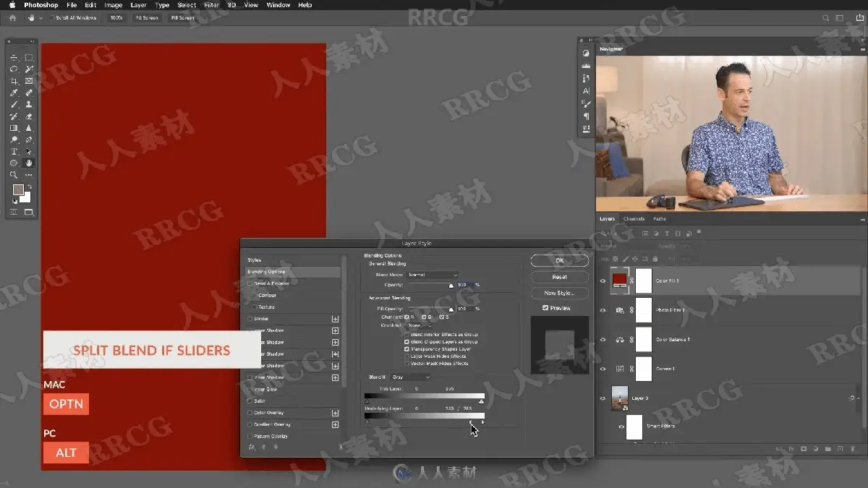Click the Reset button
868x488 pixels.
coord(559,277)
